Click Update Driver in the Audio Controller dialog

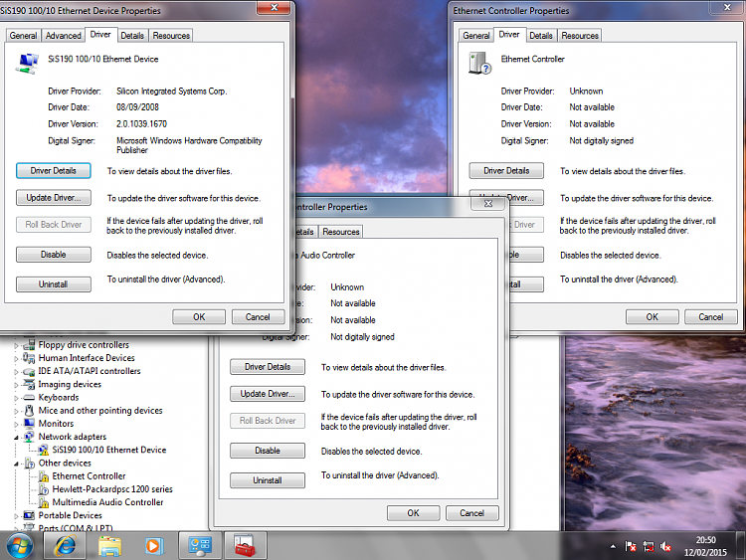click(x=268, y=394)
